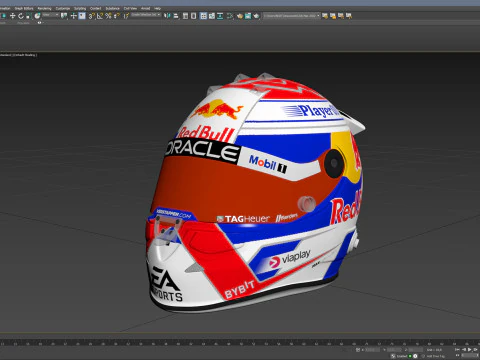
Task: Select the Scale tool icon
Action: tap(29, 16)
